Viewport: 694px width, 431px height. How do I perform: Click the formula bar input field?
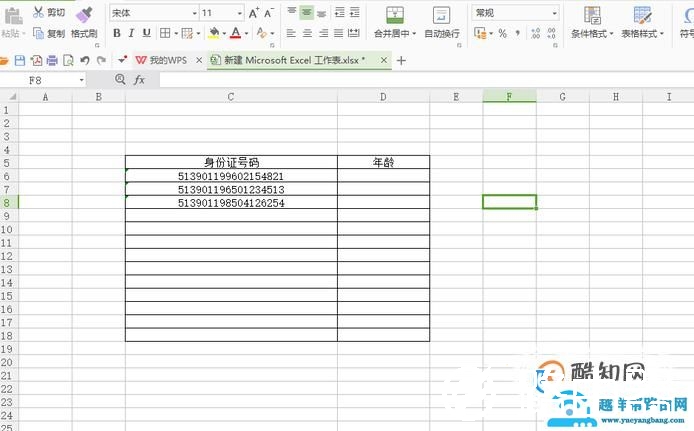click(x=426, y=80)
